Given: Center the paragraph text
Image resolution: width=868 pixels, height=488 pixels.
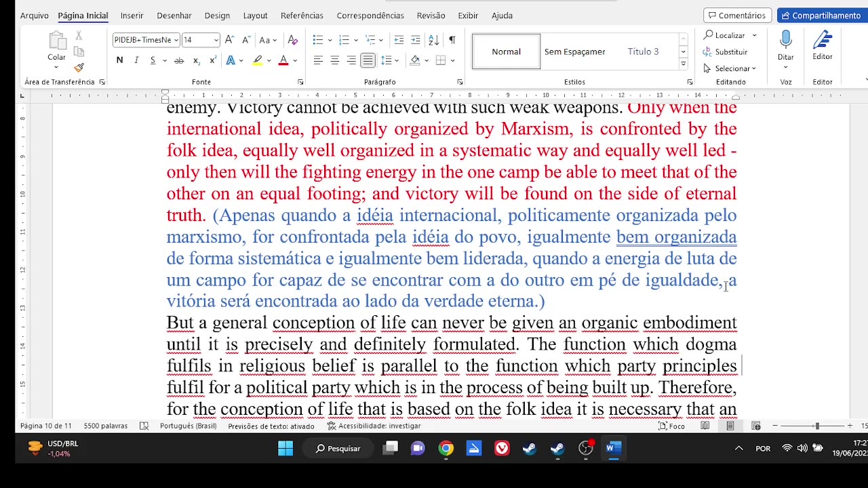Looking at the screenshot, I should point(334,60).
